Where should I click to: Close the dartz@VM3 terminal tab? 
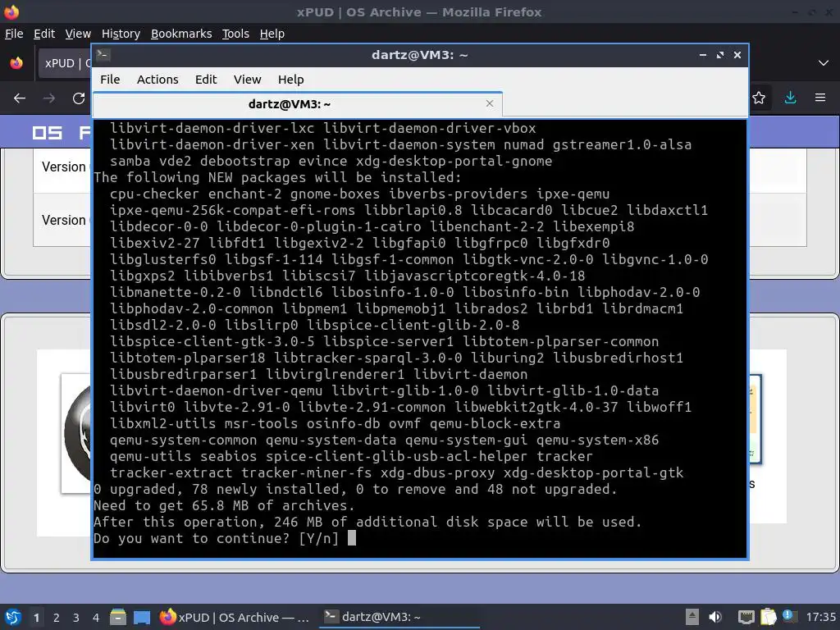[x=489, y=103]
